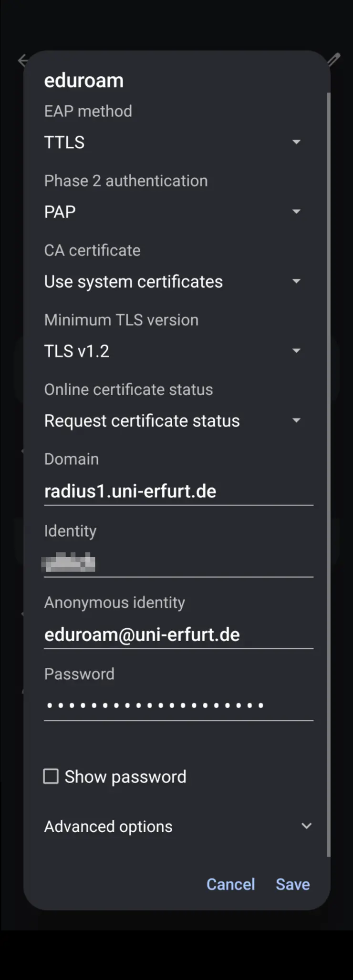Click the Domain field radius1.uni-erfurt.de
The width and height of the screenshot is (353, 980).
click(178, 491)
